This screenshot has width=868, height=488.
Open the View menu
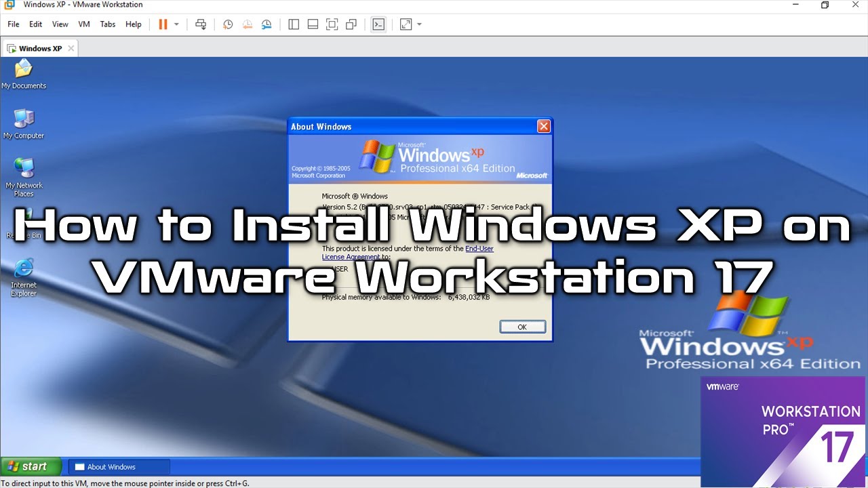pyautogui.click(x=60, y=24)
